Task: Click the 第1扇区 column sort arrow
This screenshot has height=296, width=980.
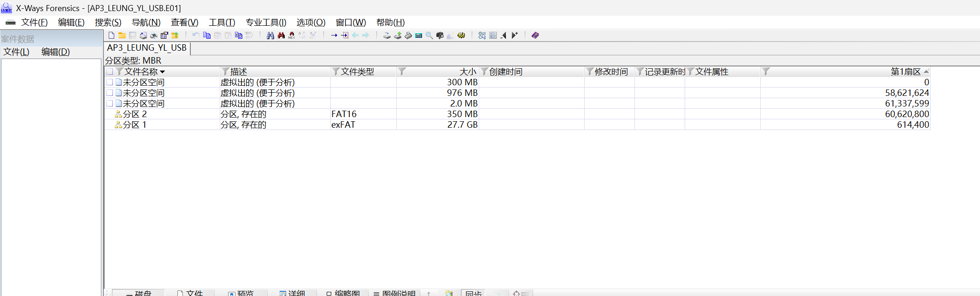Action: [926, 71]
